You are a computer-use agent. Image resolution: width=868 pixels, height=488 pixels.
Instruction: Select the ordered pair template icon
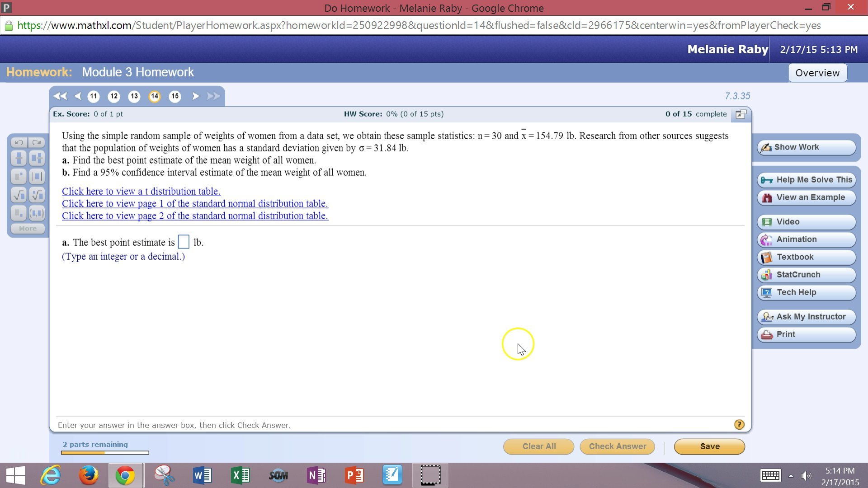tap(37, 213)
